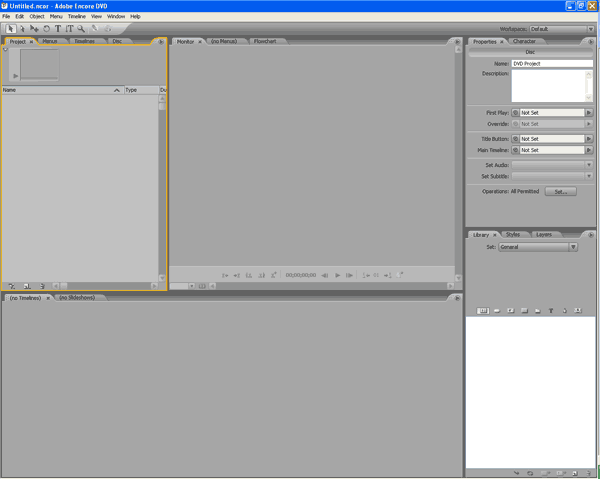Toggle Library images filter icon
Viewport: 600px width, 479px height.
pyautogui.click(x=510, y=311)
